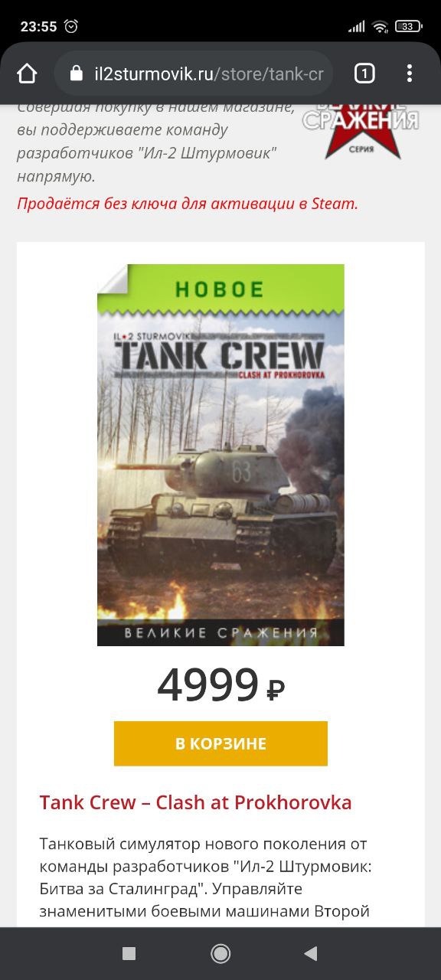Screen dimensions: 441x980
Task: Tap the Android recents square button
Action: click(129, 953)
